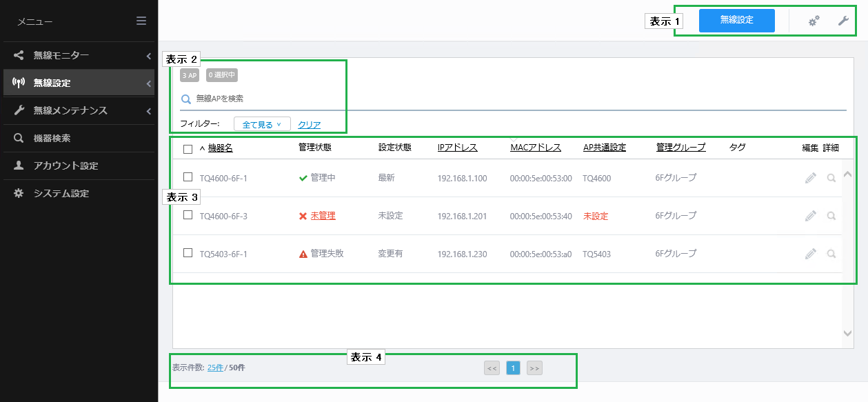This screenshot has width=868, height=402.
Task: Click the blue 無線設定 button
Action: click(736, 21)
